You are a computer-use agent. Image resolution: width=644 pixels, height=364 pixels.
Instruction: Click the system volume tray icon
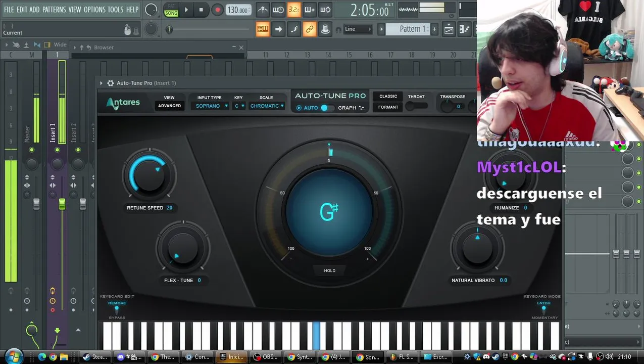pyautogui.click(x=610, y=357)
